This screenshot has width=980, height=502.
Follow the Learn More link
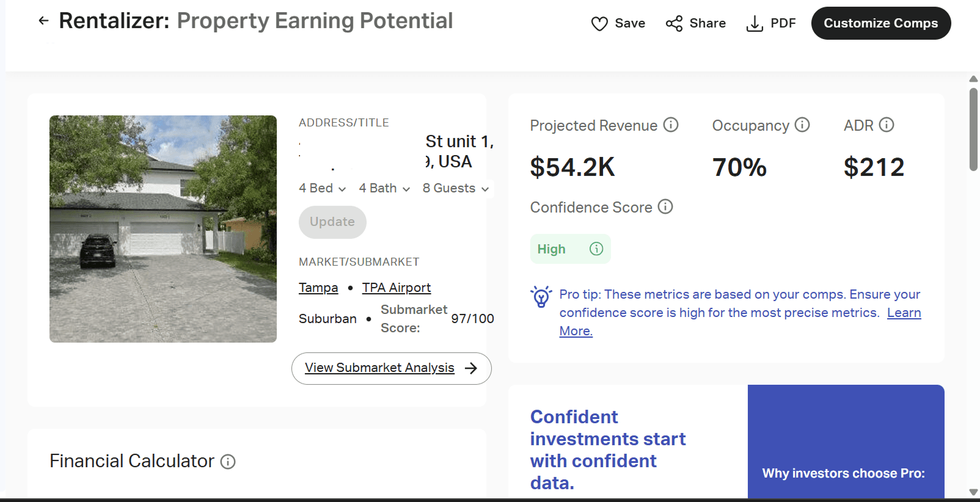(x=740, y=321)
